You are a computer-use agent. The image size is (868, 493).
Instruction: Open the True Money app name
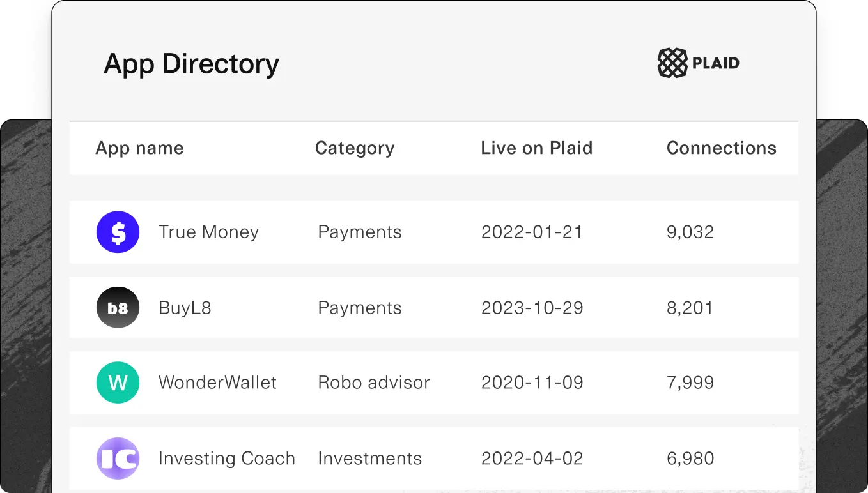(x=208, y=232)
